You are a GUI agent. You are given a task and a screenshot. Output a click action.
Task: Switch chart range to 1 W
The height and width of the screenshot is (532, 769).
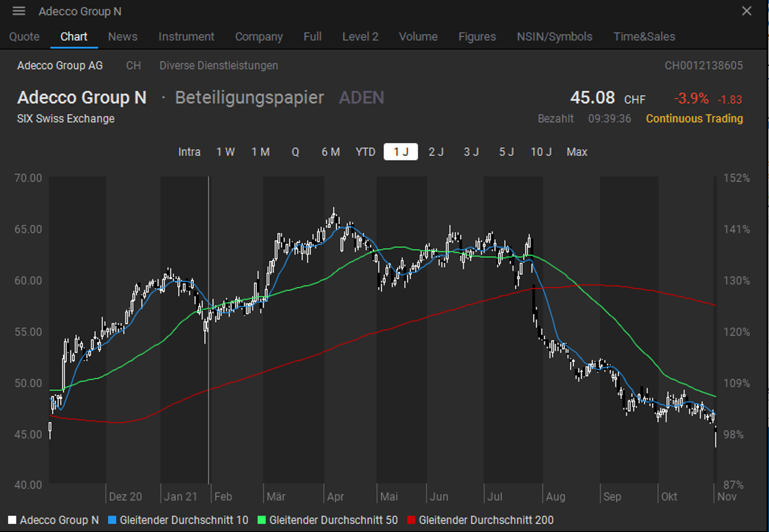pyautogui.click(x=226, y=152)
